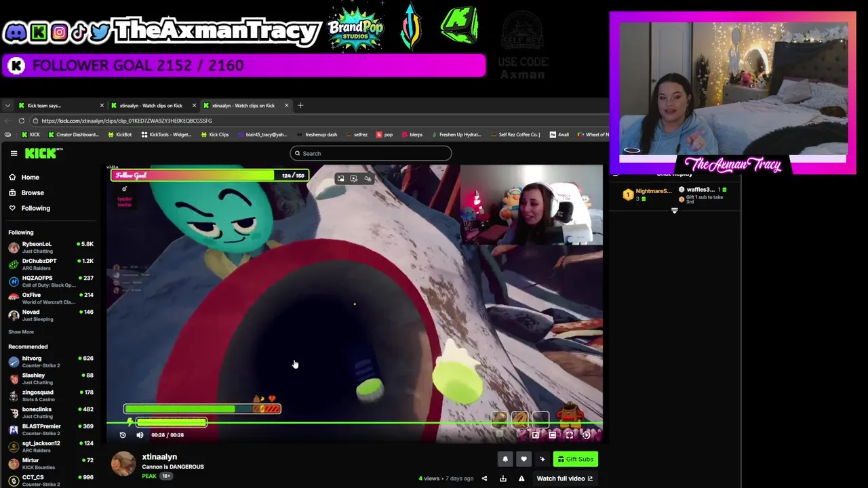Open HQZAOFPS followed channel
This screenshot has height=488, width=868.
(51, 281)
